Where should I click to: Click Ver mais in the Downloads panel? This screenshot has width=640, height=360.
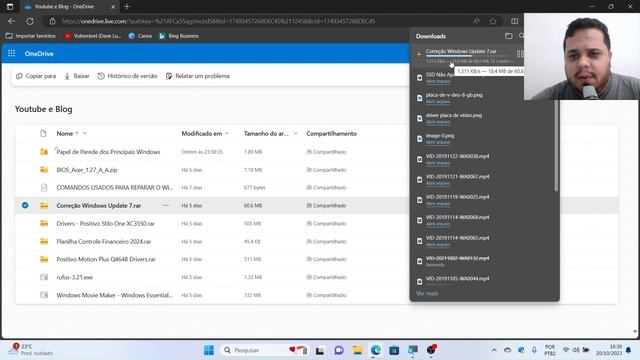(427, 293)
